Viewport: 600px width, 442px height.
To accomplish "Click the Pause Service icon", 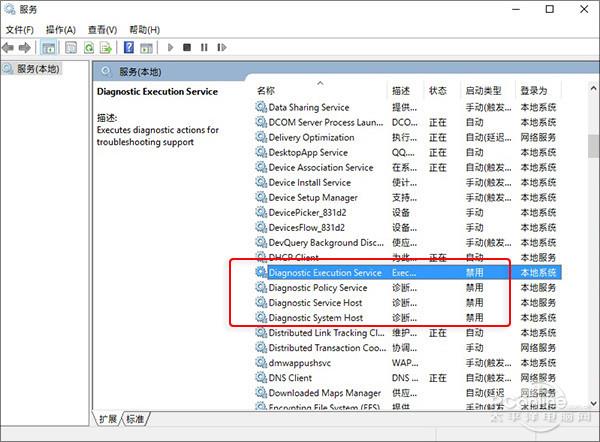I will (x=203, y=47).
